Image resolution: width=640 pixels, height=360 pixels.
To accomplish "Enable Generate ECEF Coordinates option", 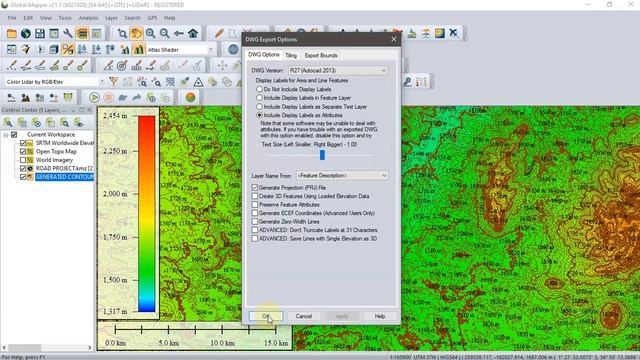I will 255,213.
